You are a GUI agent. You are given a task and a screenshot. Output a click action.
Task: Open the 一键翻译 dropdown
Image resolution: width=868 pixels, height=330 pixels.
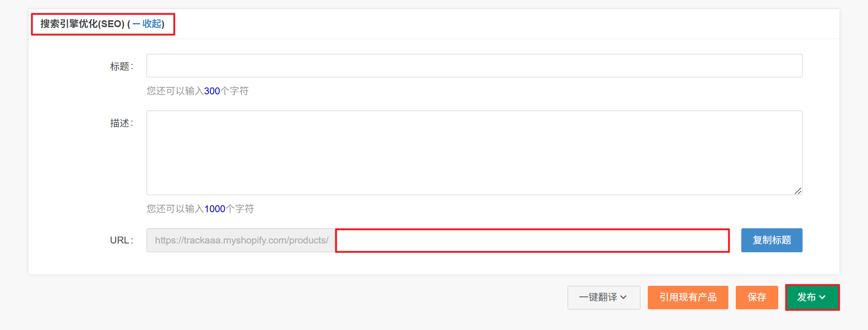point(604,297)
